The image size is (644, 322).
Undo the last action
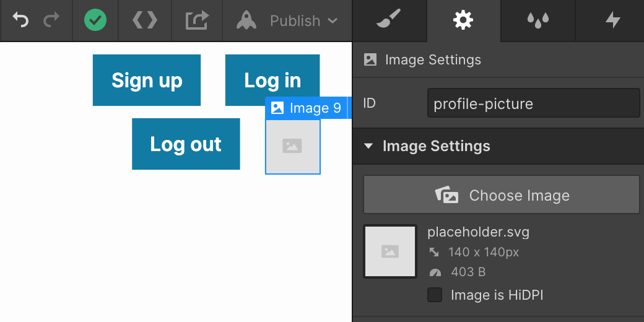point(20,20)
